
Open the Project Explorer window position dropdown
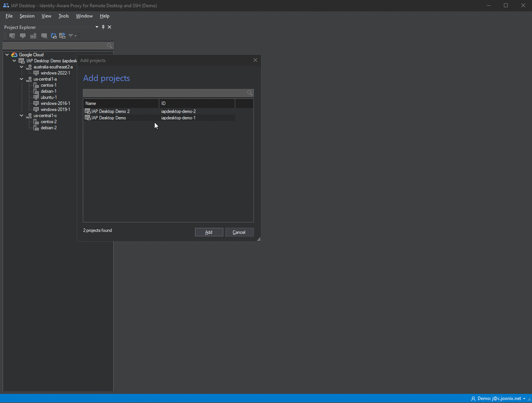pyautogui.click(x=97, y=27)
